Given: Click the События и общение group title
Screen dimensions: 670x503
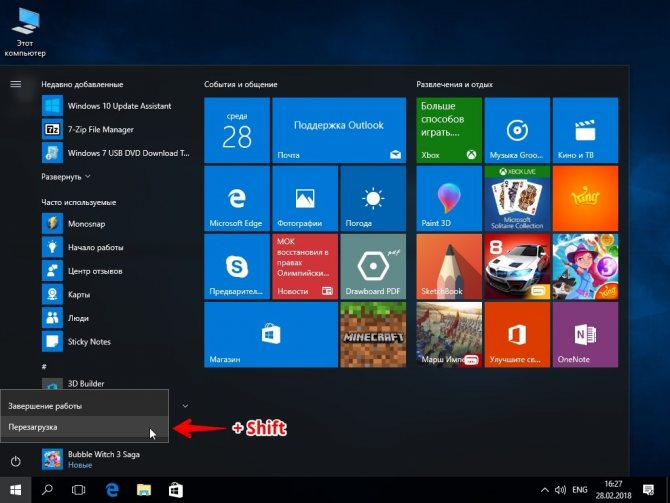Looking at the screenshot, I should pyautogui.click(x=241, y=84).
